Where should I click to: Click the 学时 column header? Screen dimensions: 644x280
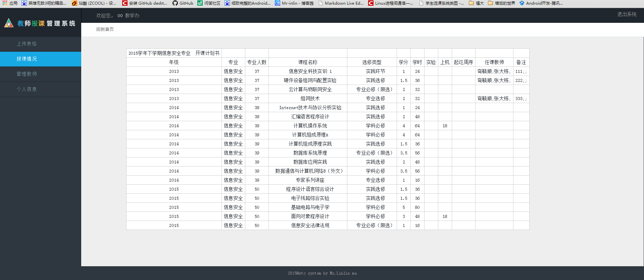417,62
